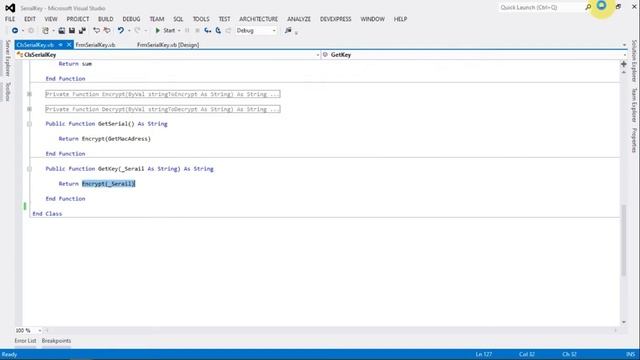Switch to FrmSerialKey.vb tab
The height and width of the screenshot is (360, 640).
(x=96, y=45)
